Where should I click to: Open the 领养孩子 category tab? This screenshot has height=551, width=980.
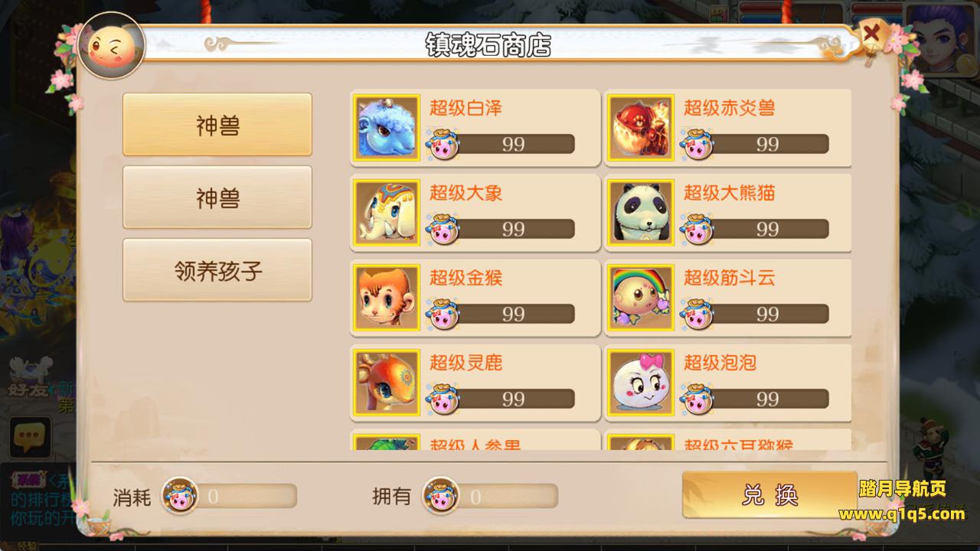click(x=217, y=270)
